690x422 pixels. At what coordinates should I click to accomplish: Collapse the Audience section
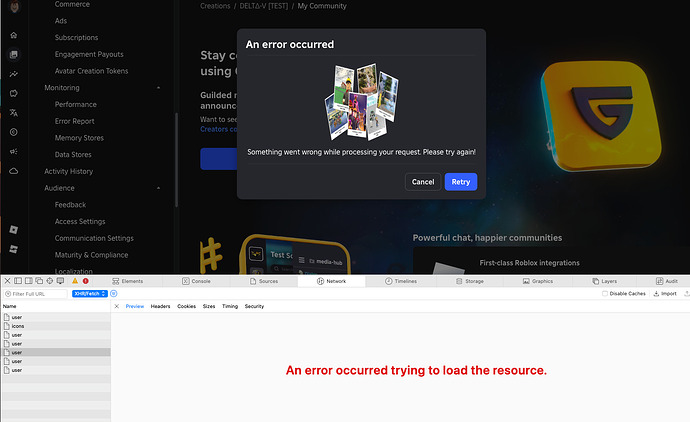click(x=158, y=188)
